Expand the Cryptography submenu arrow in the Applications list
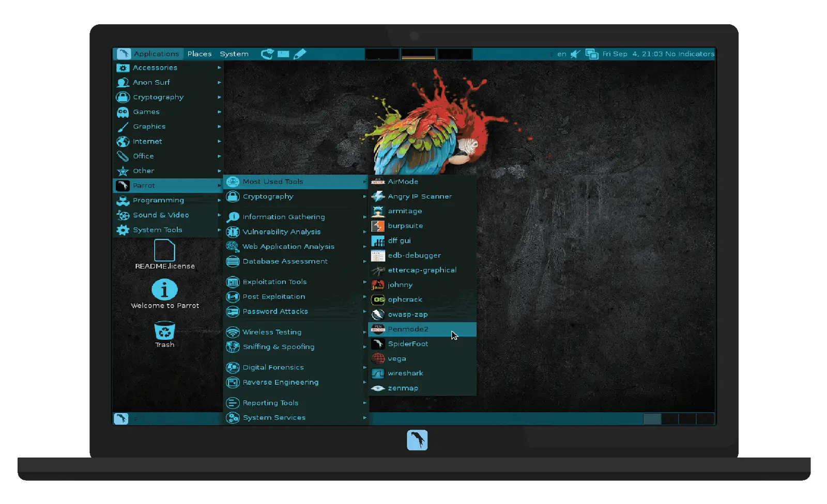This screenshot has height=504, width=827. click(x=219, y=97)
